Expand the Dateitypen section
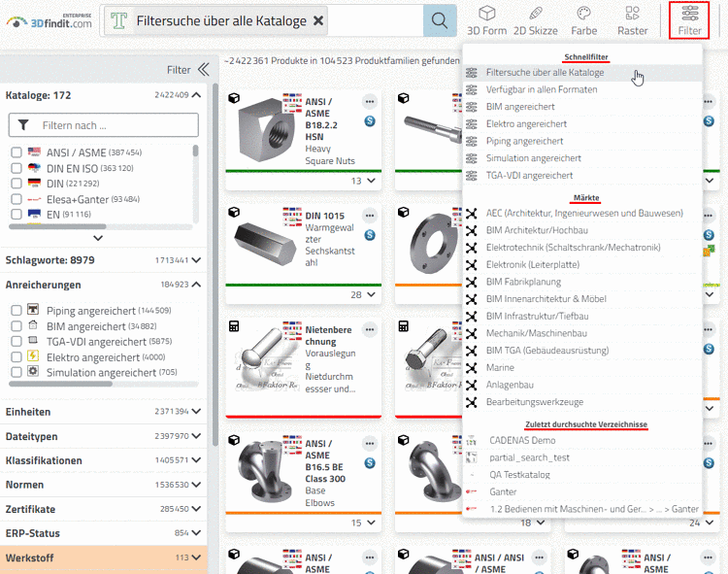 click(196, 436)
